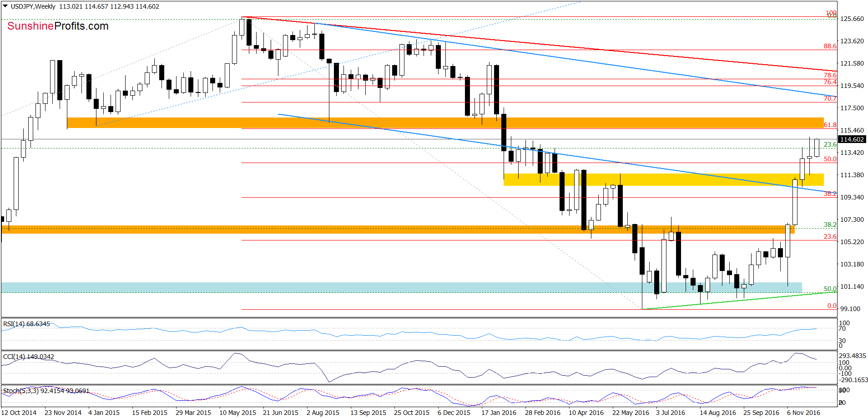Click the 113.420 price axis label
This screenshot has height=419, width=868.
pyautogui.click(x=852, y=153)
